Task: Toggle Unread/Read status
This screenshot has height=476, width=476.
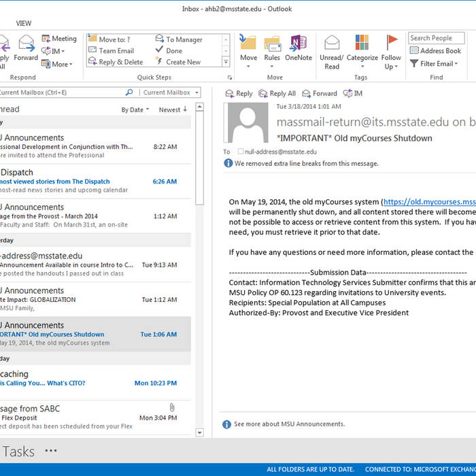Action: click(332, 52)
